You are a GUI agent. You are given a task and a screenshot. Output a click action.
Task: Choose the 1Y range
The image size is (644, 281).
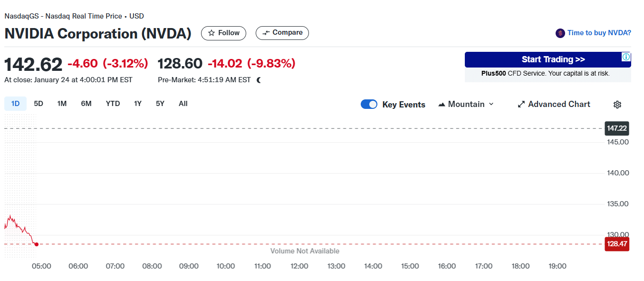[137, 104]
